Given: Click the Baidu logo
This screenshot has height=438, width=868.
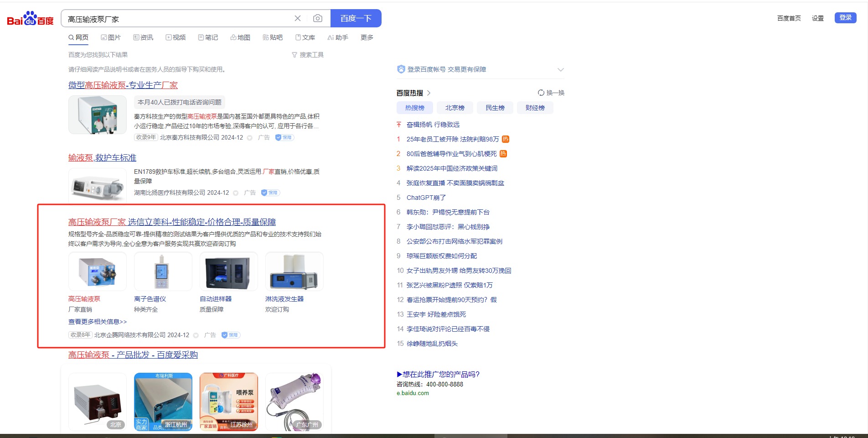Looking at the screenshot, I should (30, 19).
